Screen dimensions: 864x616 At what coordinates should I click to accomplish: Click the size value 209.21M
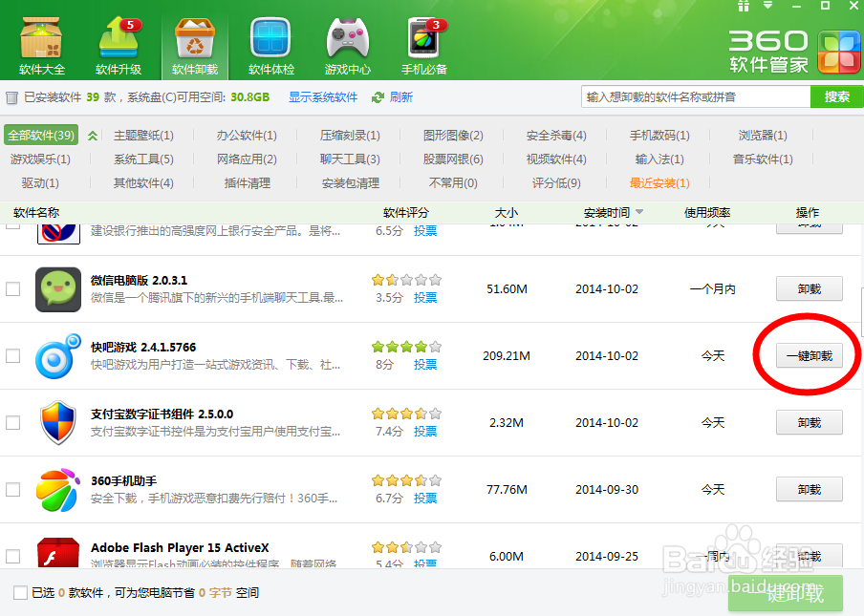[x=507, y=356]
